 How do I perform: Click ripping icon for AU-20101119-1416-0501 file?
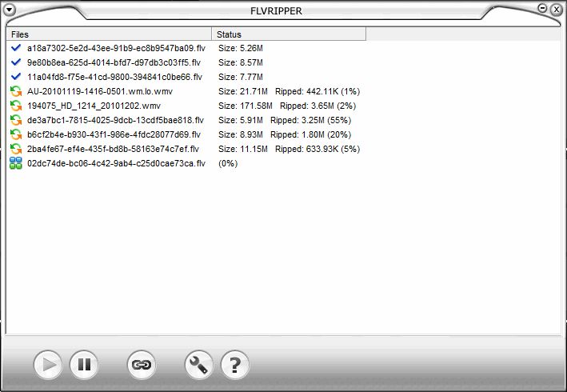point(16,91)
